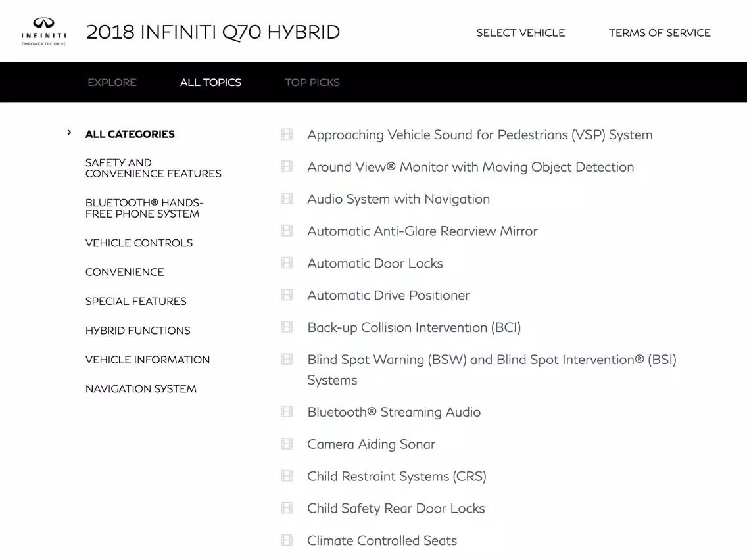The image size is (747, 560).
Task: Select All Categories filter
Action: click(130, 134)
